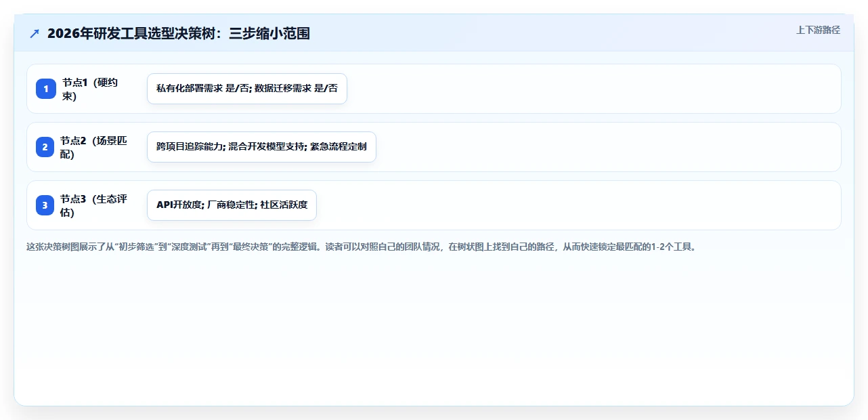This screenshot has width=868, height=420.
Task: Click the 跨项目追踪能力 criteria box
Action: click(261, 147)
